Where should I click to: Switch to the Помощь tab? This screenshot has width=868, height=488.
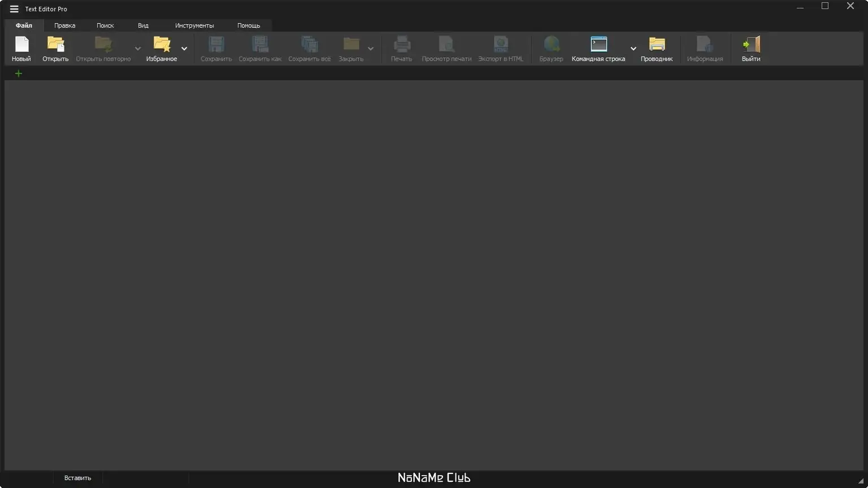point(249,25)
